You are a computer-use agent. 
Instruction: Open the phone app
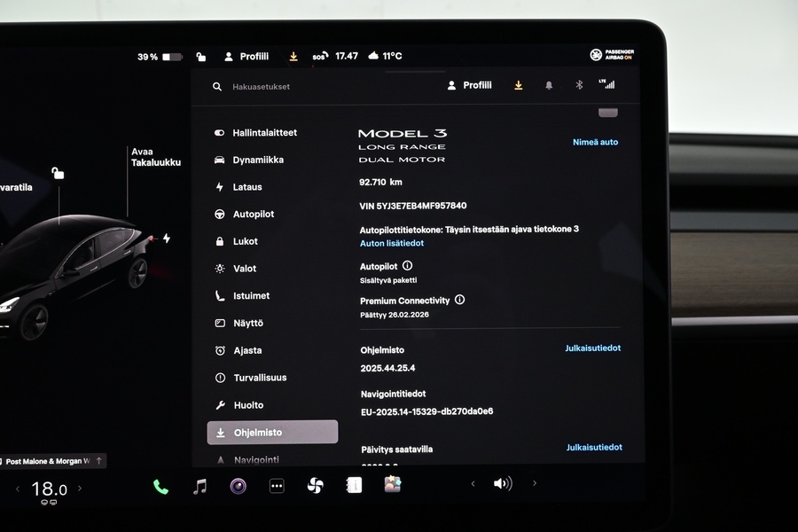coord(160,484)
